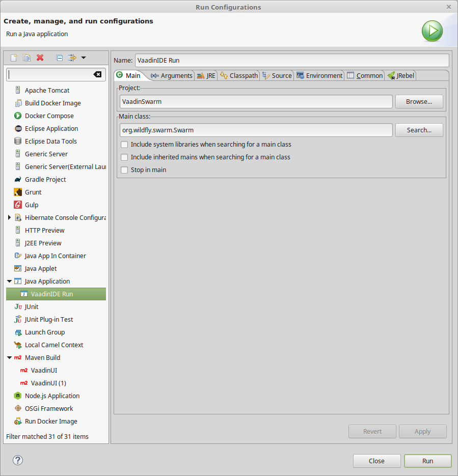Click the Apply button
This screenshot has width=458, height=476.
(422, 431)
